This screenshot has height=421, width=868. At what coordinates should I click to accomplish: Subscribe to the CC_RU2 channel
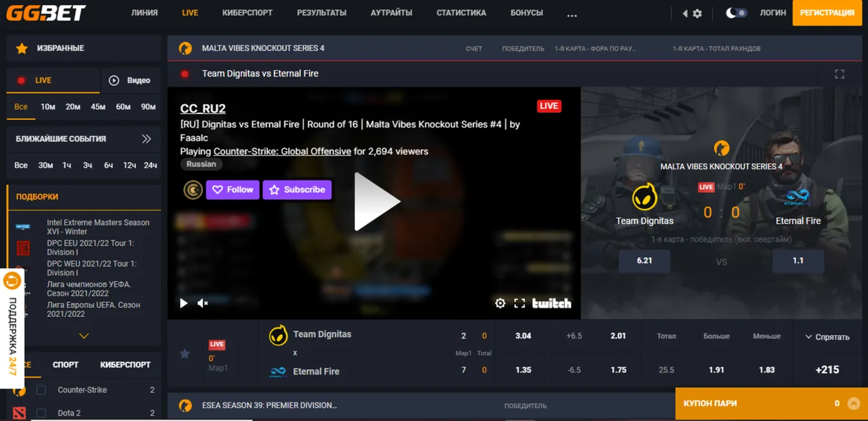click(297, 189)
